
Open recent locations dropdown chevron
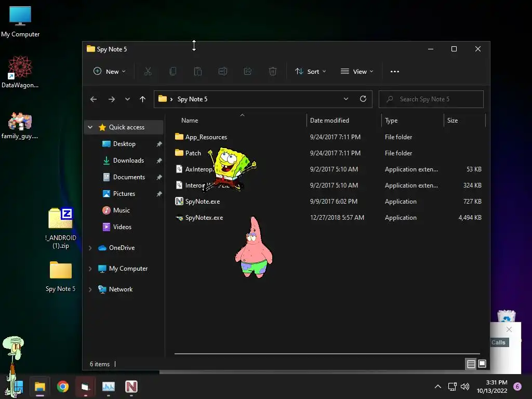127,99
